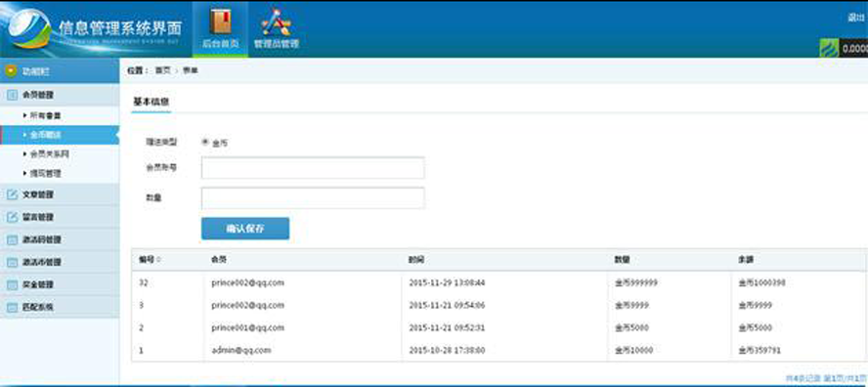Expand the 匹配系统 menu section
868x387 pixels.
click(60, 307)
